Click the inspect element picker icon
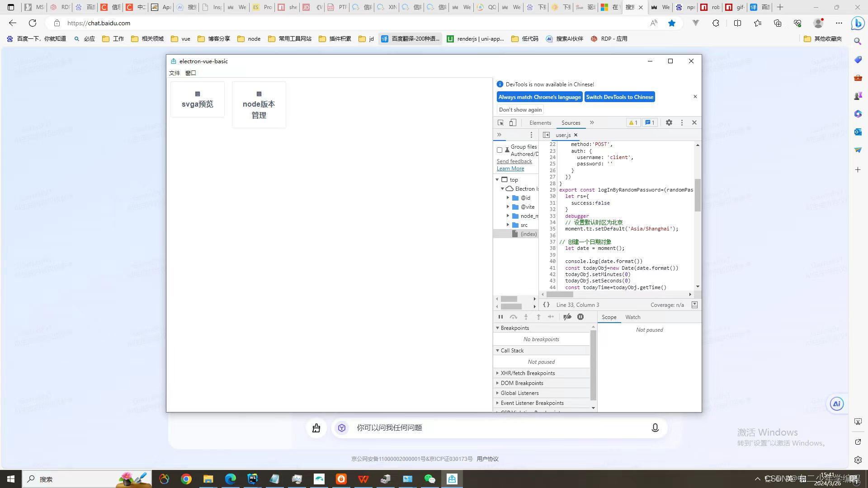This screenshot has height=488, width=868. point(500,122)
